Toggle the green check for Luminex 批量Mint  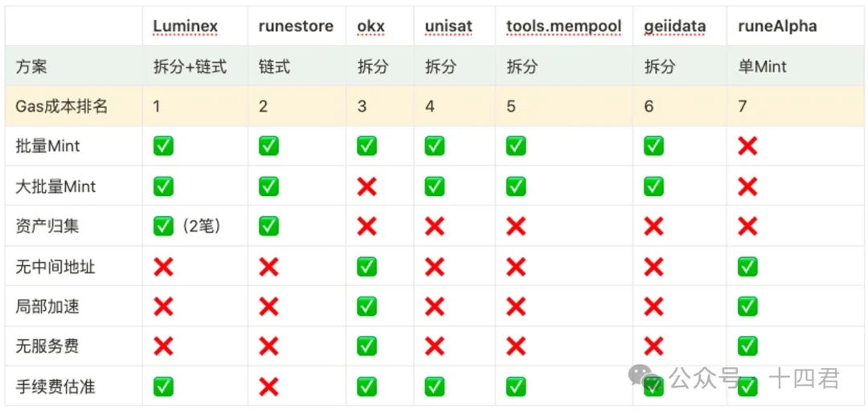tap(163, 146)
